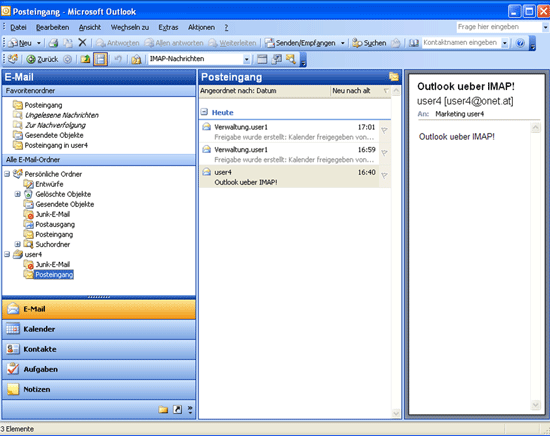This screenshot has height=436, width=550.
Task: Open Outlook help question mark icon
Action: click(x=520, y=43)
